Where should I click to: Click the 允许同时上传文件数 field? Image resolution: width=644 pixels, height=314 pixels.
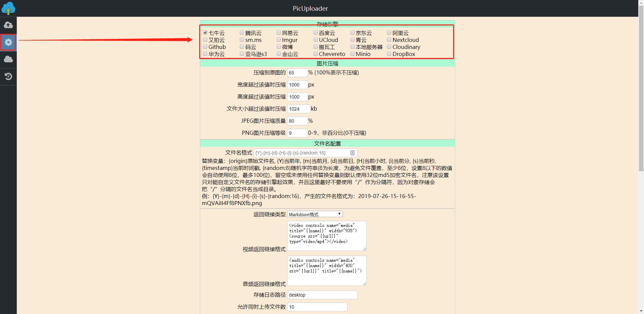tap(317, 307)
